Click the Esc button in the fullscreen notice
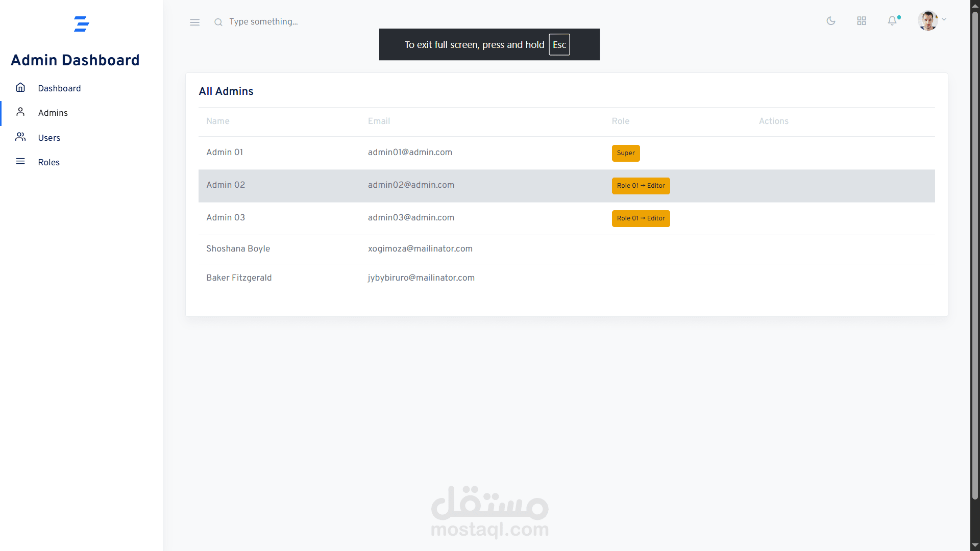980x551 pixels. (x=559, y=44)
